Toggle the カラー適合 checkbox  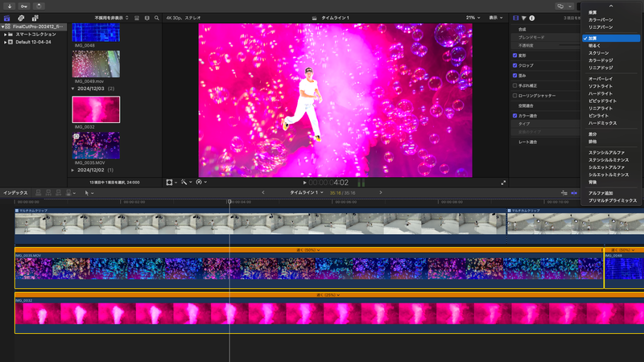(x=514, y=116)
